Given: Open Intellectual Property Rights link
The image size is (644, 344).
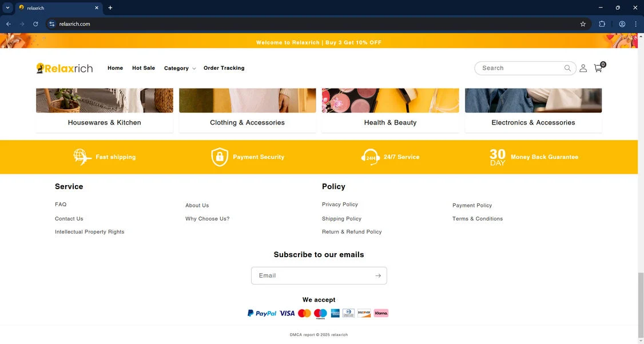Looking at the screenshot, I should [x=90, y=231].
